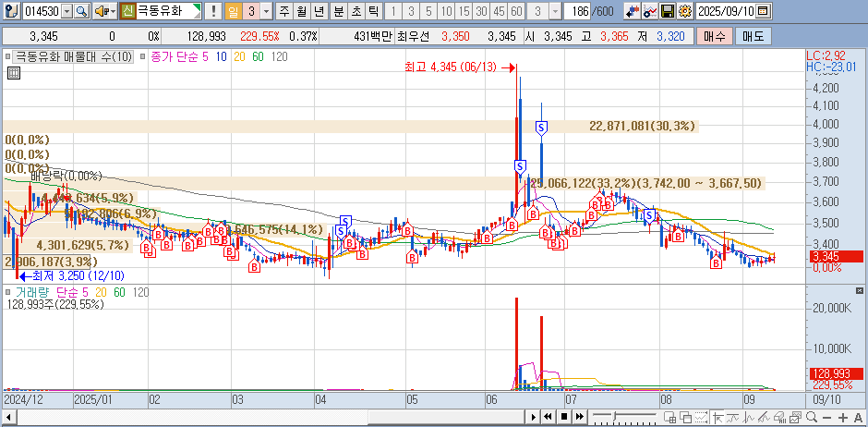
Task: Click the 극동유화 stock name box
Action: click(x=168, y=10)
